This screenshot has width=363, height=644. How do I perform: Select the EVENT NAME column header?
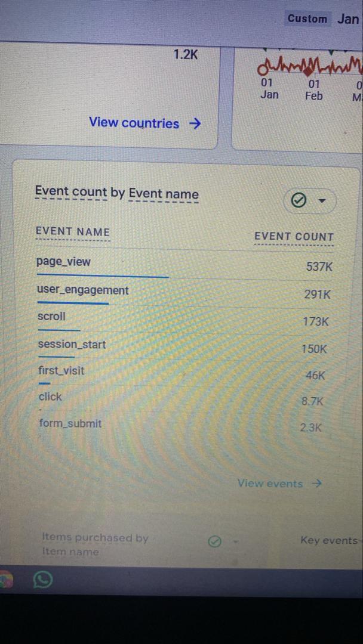(73, 232)
